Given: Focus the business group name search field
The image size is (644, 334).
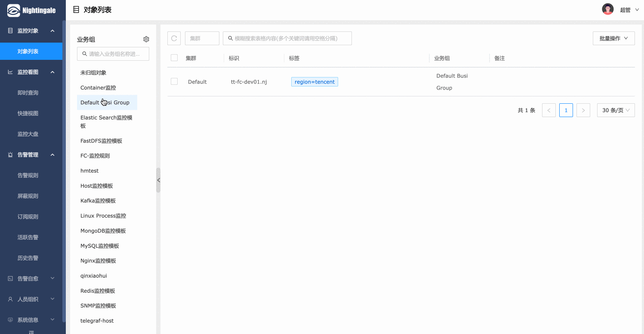Looking at the screenshot, I should coord(113,54).
